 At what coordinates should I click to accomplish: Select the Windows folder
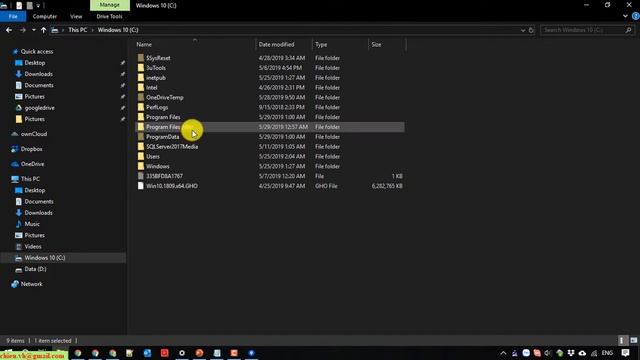158,166
